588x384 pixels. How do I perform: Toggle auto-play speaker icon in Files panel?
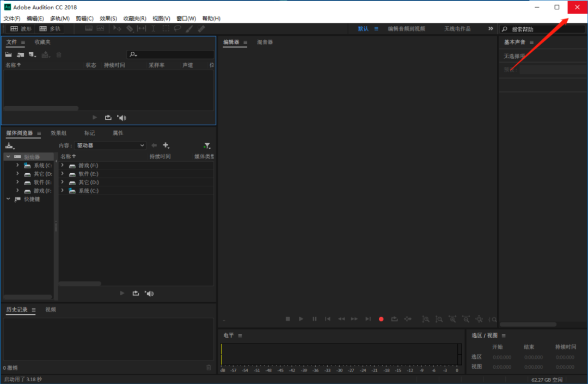(122, 118)
